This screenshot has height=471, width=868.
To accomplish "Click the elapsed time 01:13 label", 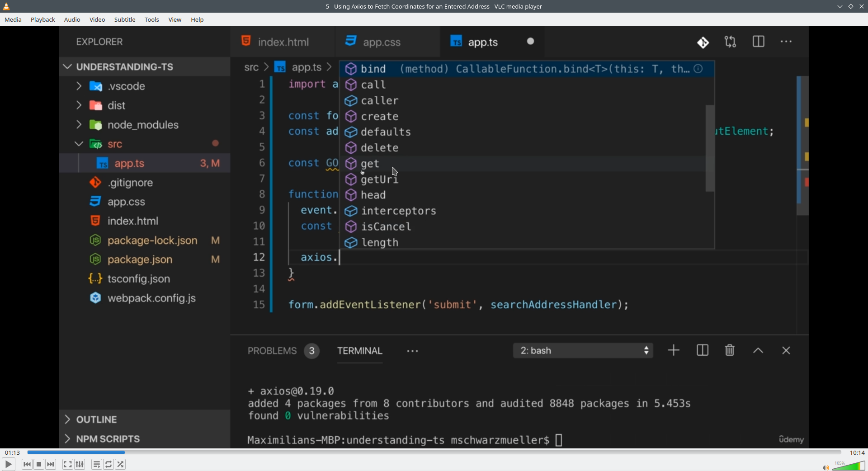I will [12, 452].
